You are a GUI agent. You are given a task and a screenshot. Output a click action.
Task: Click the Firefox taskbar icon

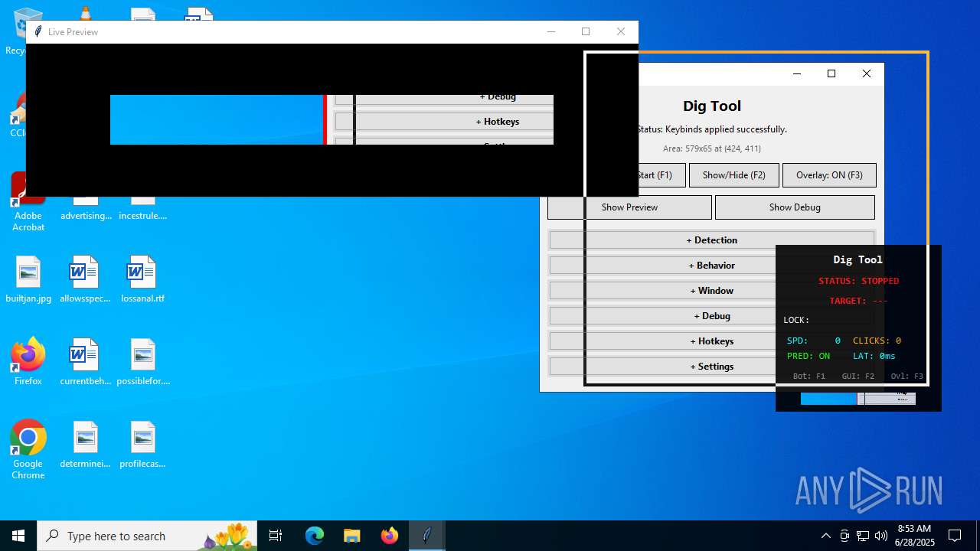pos(389,536)
